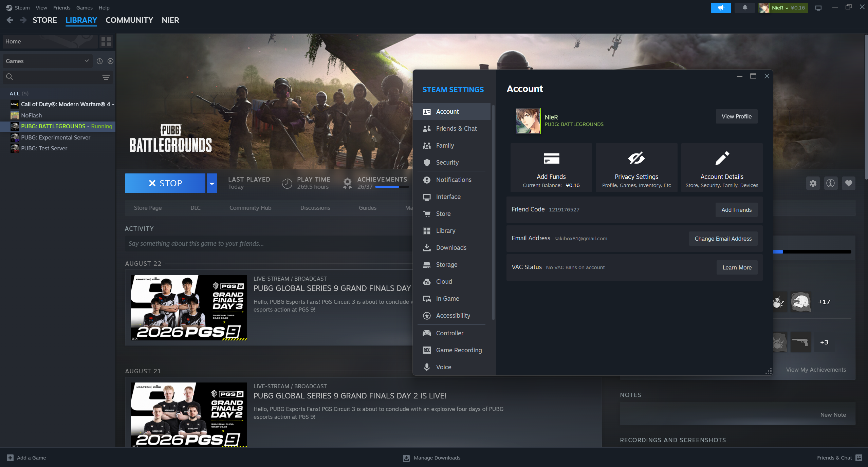Add PUBG to favorites heart icon

[849, 183]
